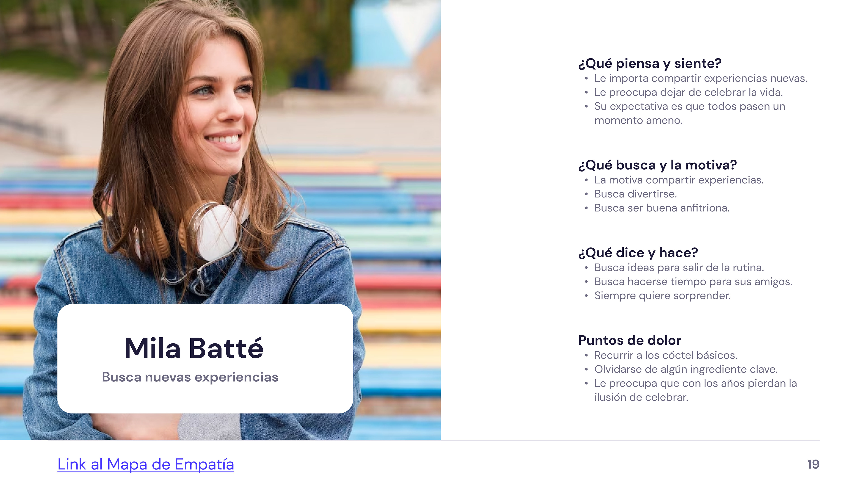Click the bullet Busca hacerse tiempo para sus amigos
Image resolution: width=868 pixels, height=488 pixels.
693,282
